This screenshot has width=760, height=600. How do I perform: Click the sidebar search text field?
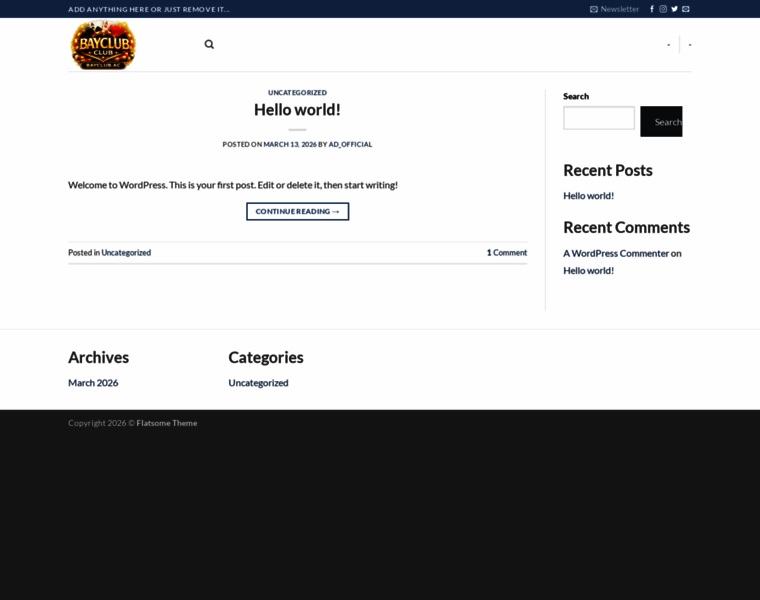[x=598, y=119]
